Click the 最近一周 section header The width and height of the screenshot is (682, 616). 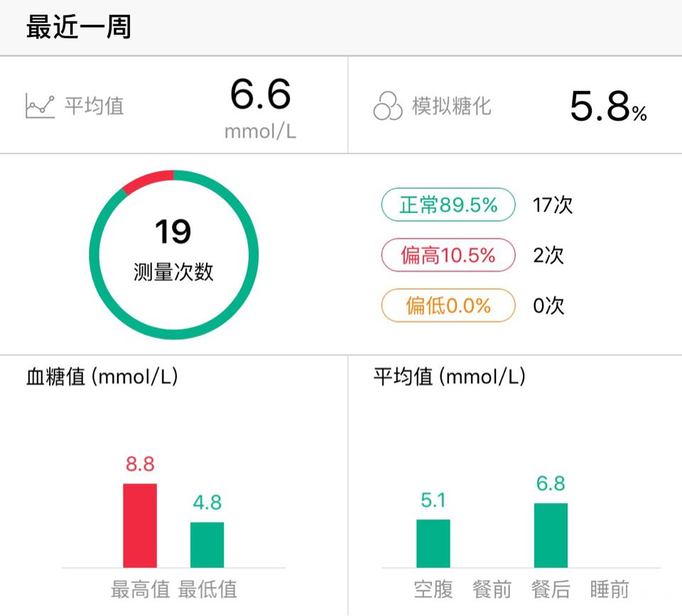tap(79, 27)
